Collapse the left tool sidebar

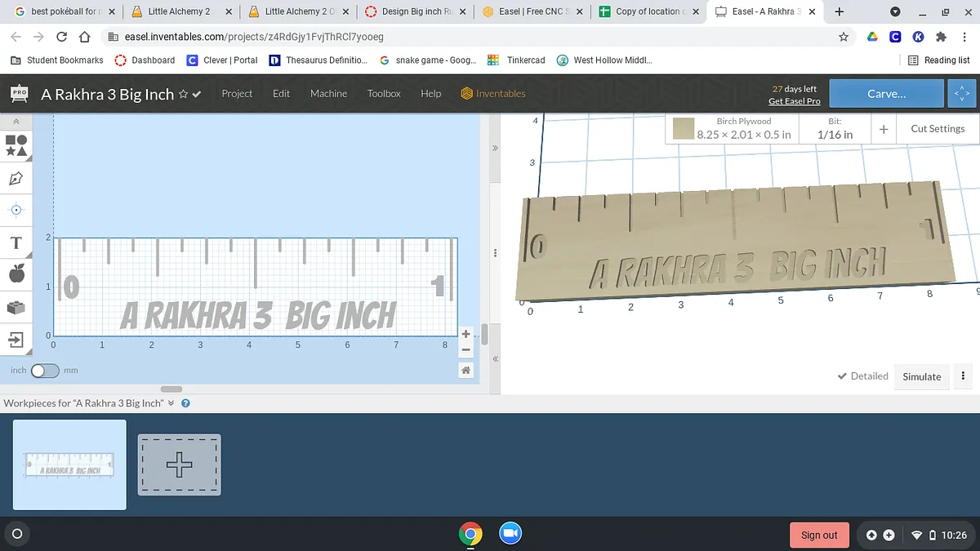pos(16,122)
